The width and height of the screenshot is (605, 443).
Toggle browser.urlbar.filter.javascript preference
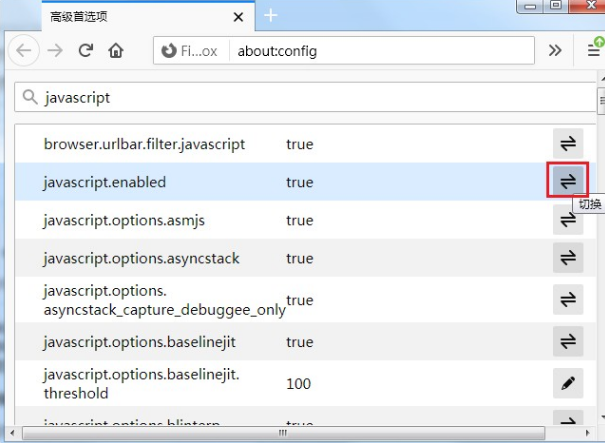[568, 144]
